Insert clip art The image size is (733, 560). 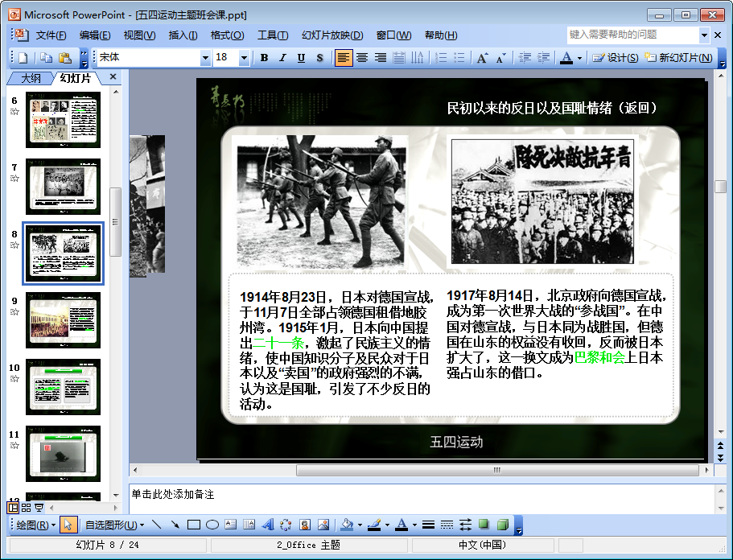pyautogui.click(x=305, y=525)
